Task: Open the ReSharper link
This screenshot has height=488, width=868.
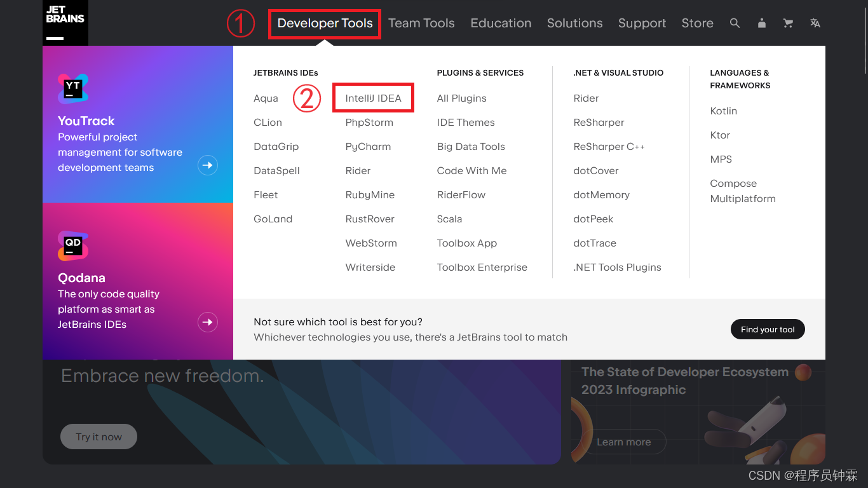Action: click(599, 123)
